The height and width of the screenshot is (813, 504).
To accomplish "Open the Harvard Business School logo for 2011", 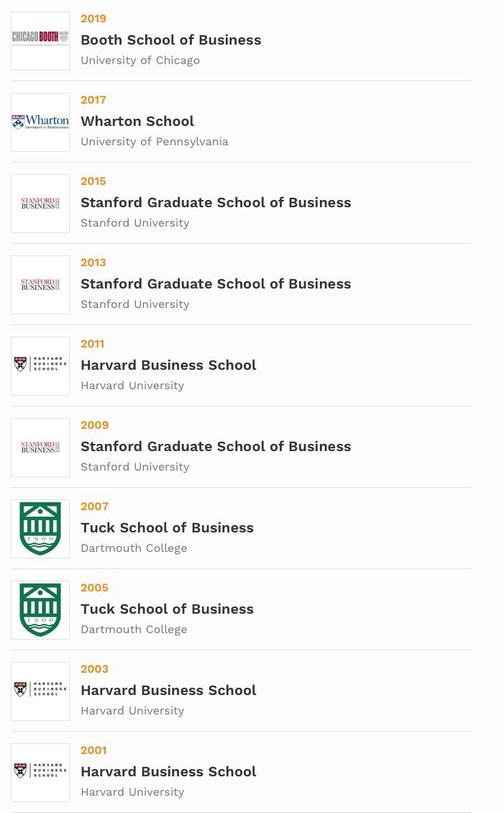I will tap(40, 366).
